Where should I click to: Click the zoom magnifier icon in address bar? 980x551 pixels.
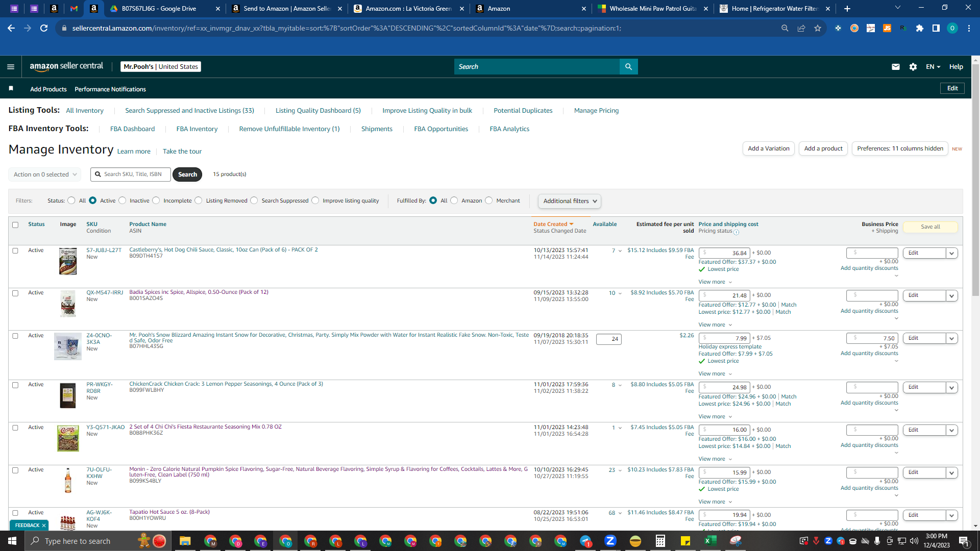coord(785,28)
